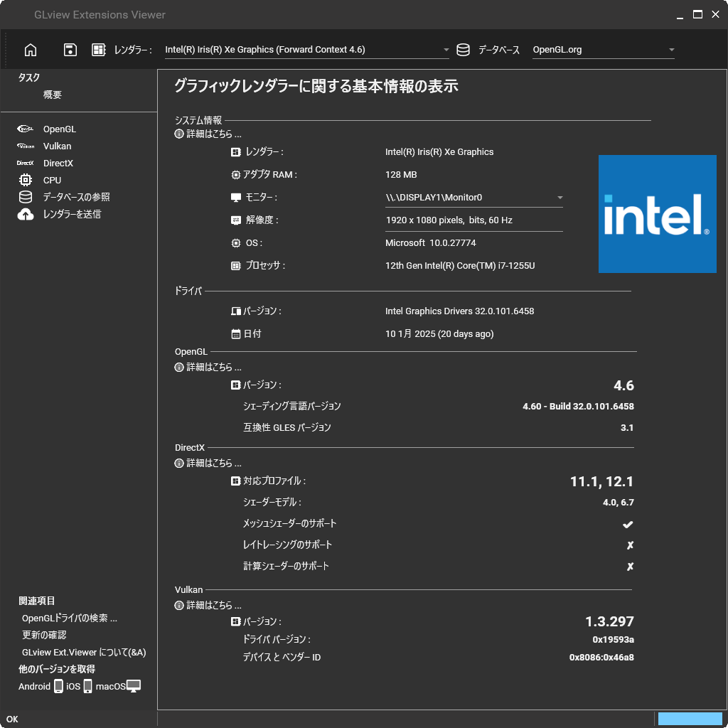This screenshot has height=728, width=728.
Task: Select データベースの参照 in the sidebar
Action: [77, 197]
